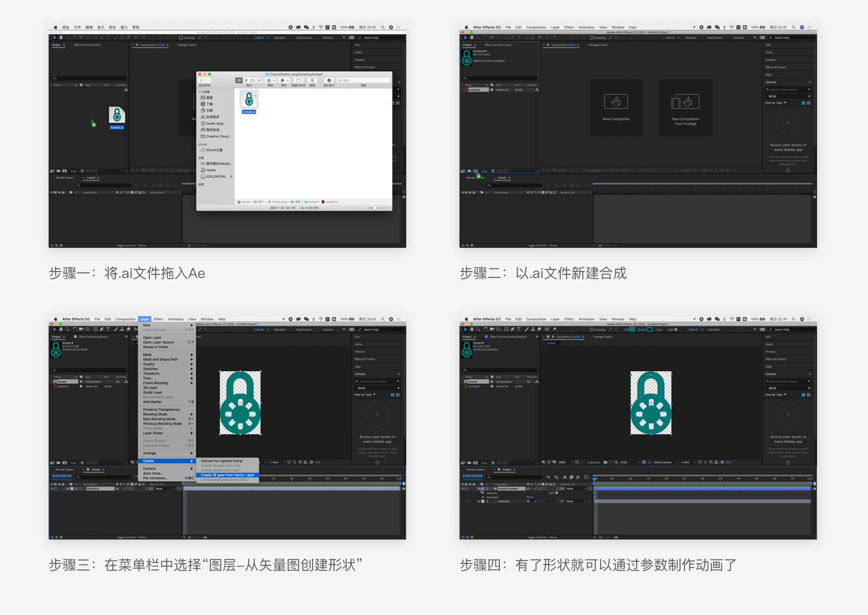Open the Composition menu in step two menu bar
The width and height of the screenshot is (868, 615).
coord(536,27)
